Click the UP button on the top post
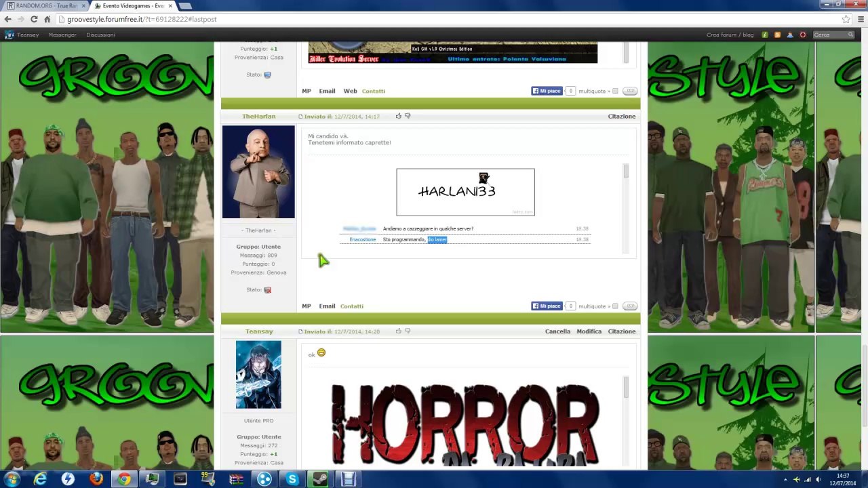The height and width of the screenshot is (488, 868). coord(630,91)
